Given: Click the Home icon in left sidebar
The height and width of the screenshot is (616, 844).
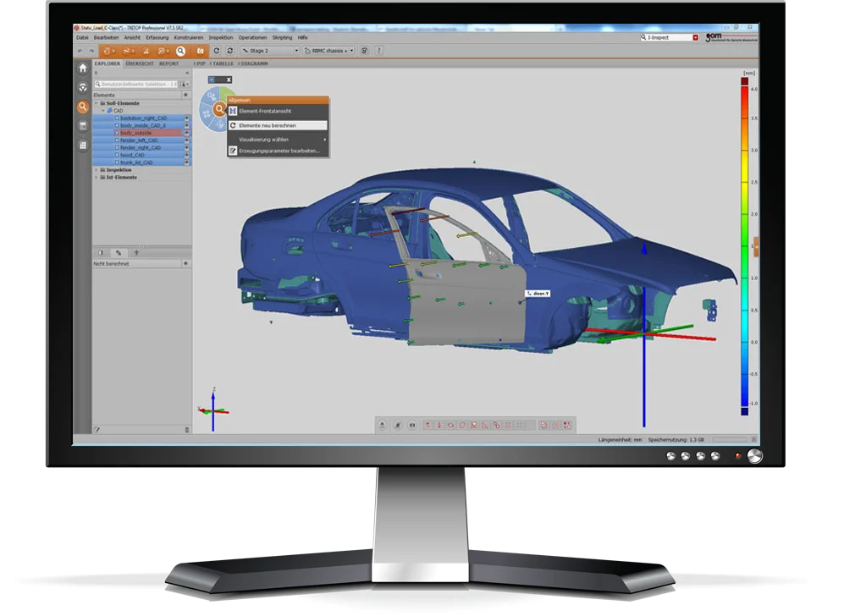Looking at the screenshot, I should (83, 69).
